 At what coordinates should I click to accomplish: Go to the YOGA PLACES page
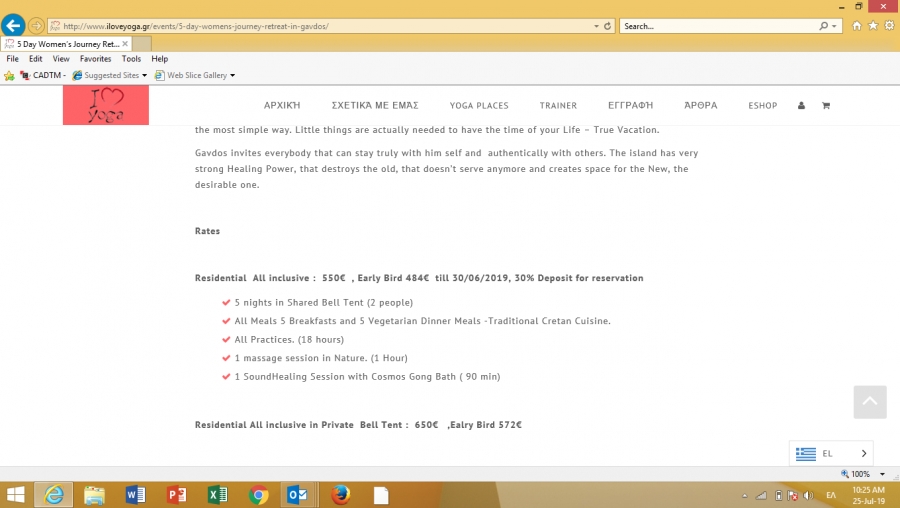(478, 105)
